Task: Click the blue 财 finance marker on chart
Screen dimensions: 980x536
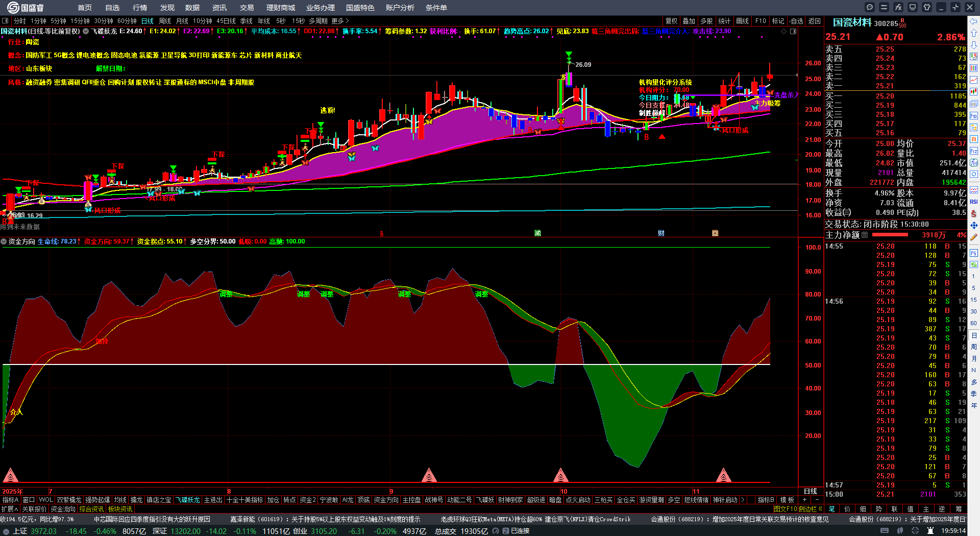Action: pos(661,233)
